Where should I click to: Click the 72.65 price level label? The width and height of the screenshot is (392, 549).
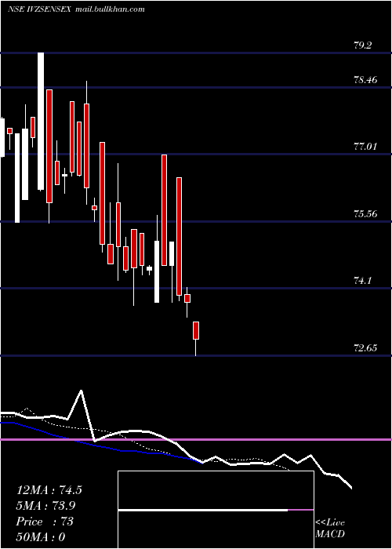coord(366,348)
